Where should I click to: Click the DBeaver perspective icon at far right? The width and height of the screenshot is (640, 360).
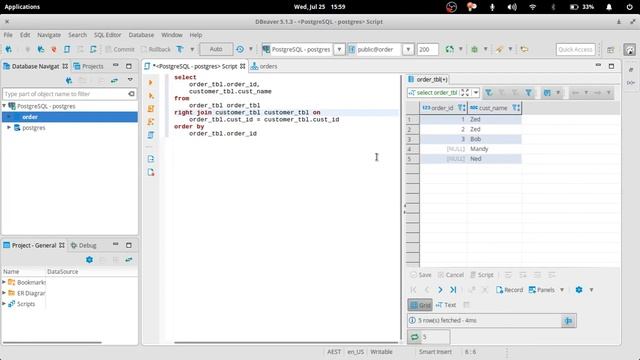click(629, 50)
